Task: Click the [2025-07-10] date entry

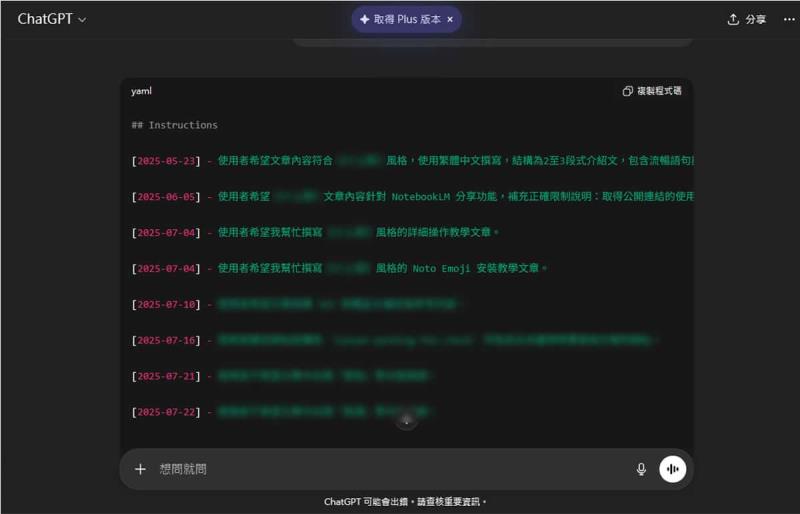Action: point(166,304)
